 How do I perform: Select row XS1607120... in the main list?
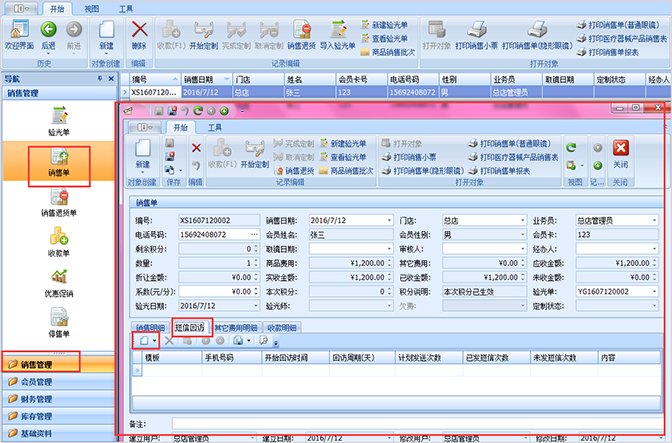396,92
